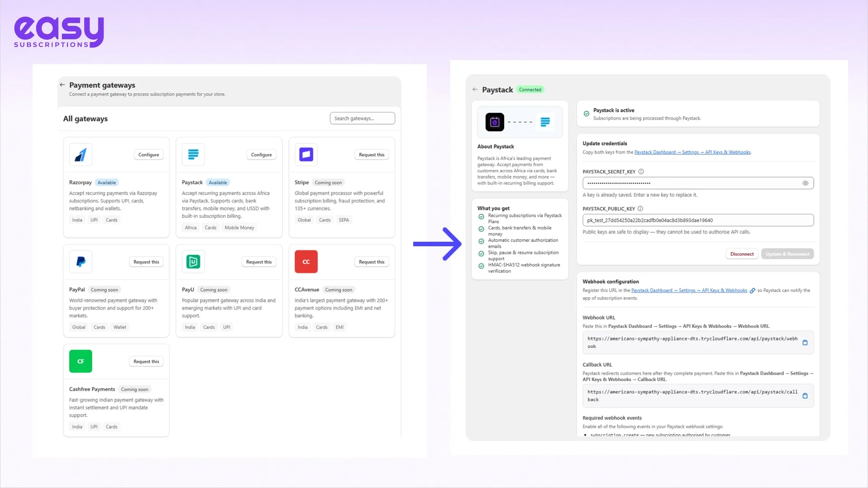Click link icon after Webhook configuration dashboard link

pos(752,291)
